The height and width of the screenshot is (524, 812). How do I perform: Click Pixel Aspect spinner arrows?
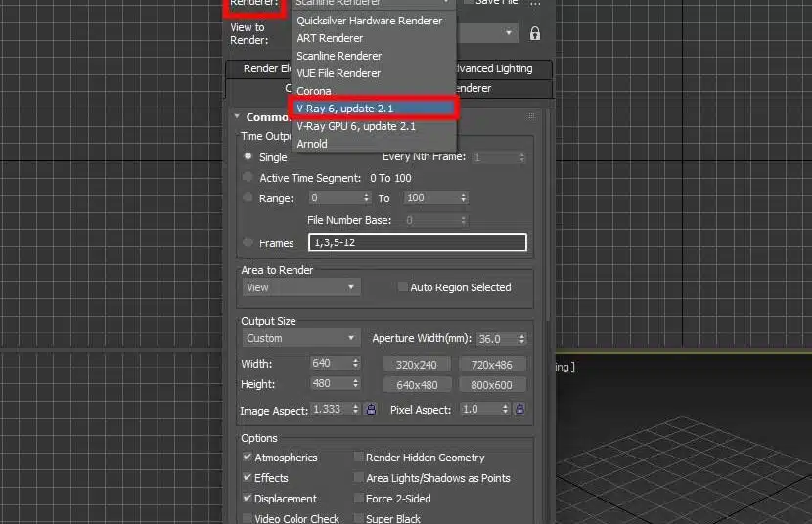[506, 410]
